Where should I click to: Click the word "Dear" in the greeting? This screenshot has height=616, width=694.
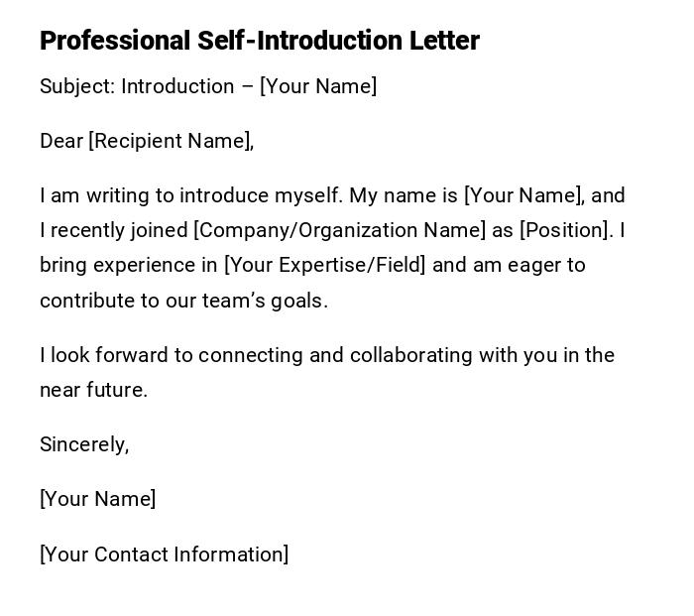click(x=61, y=141)
